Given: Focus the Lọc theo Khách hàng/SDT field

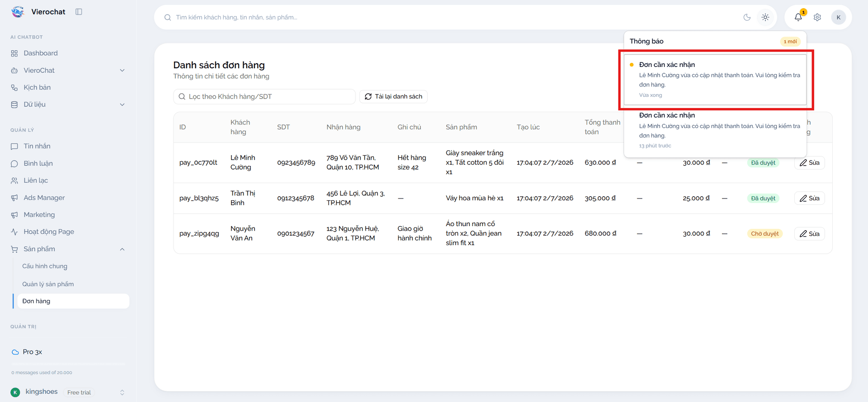Looking at the screenshot, I should coord(264,96).
